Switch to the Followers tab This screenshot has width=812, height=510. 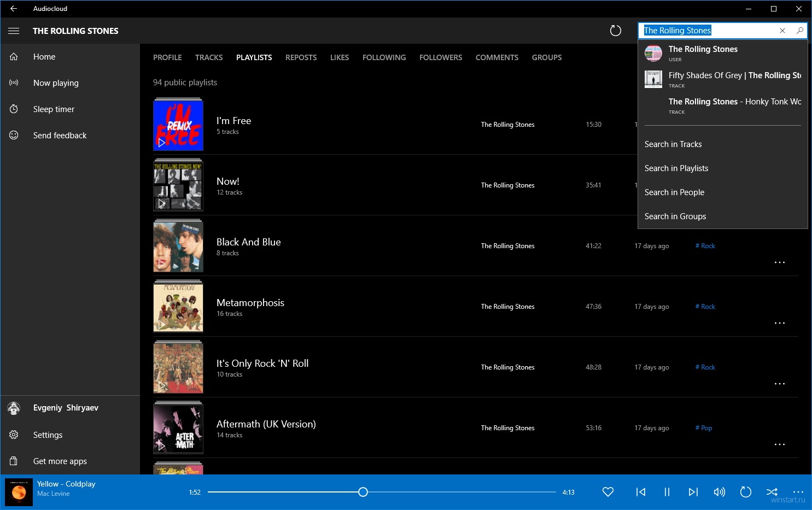(x=440, y=57)
